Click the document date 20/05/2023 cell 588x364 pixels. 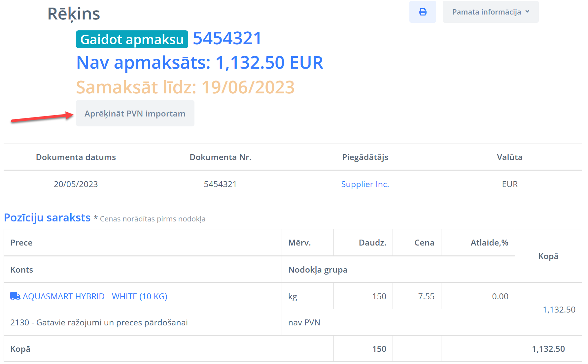pos(76,184)
